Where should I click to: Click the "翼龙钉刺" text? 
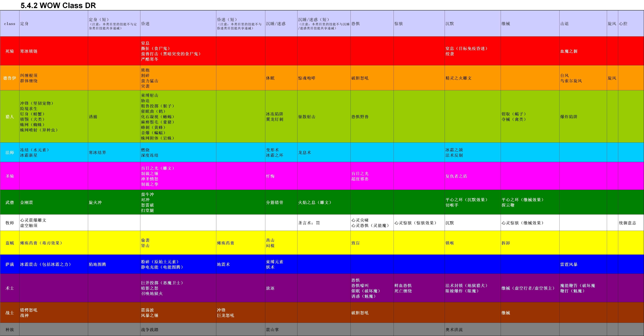pyautogui.click(x=274, y=119)
